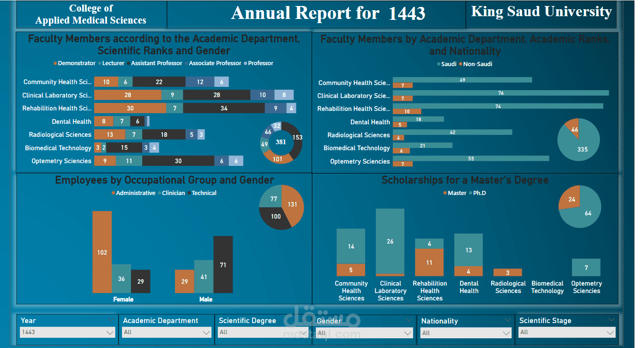Open the Gender slicer dropdown

(x=365, y=333)
